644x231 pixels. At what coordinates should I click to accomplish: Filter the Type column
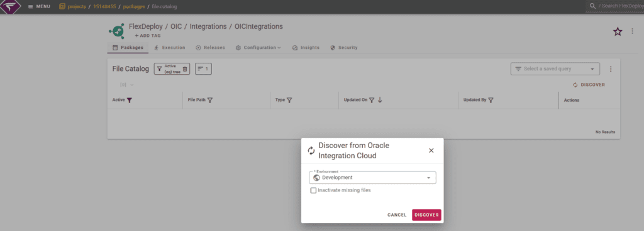[x=289, y=100]
